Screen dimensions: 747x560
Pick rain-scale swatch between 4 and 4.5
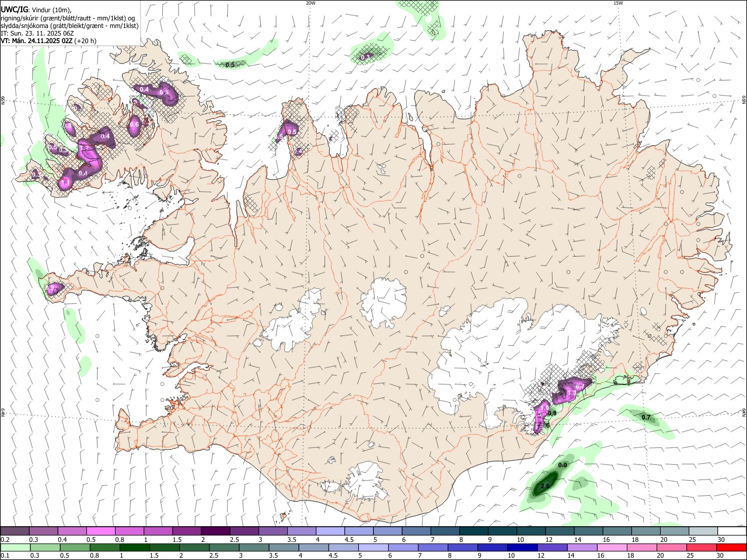point(313,547)
